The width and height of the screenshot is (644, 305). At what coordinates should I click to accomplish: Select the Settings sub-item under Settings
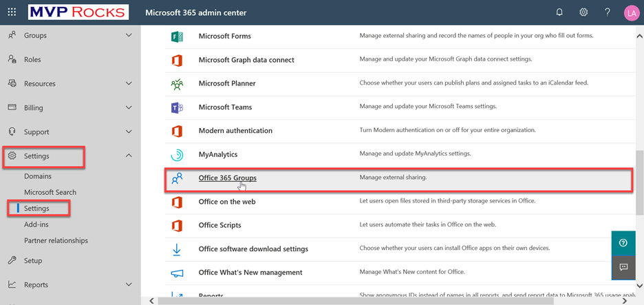tap(36, 209)
